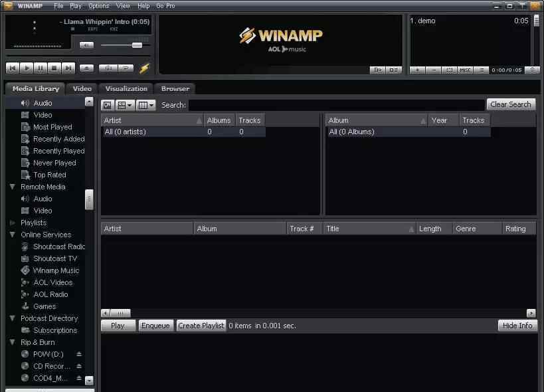The width and height of the screenshot is (544, 392).
Task: Switch to the Visualization tab
Action: pos(126,88)
